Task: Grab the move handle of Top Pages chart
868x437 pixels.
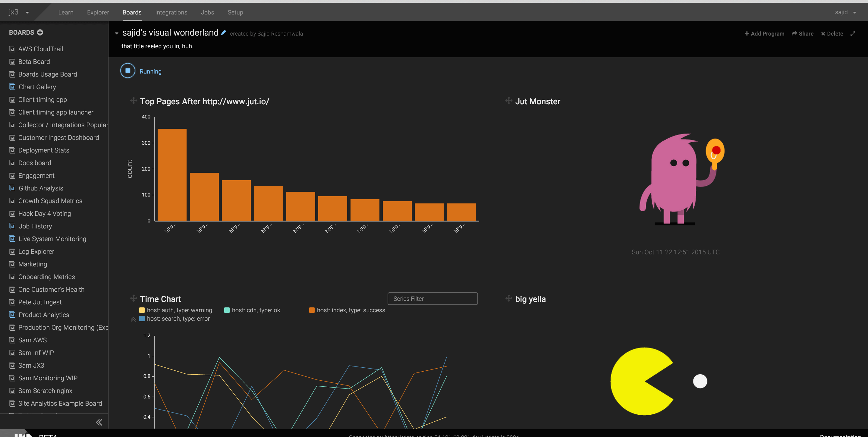Action: pyautogui.click(x=134, y=100)
